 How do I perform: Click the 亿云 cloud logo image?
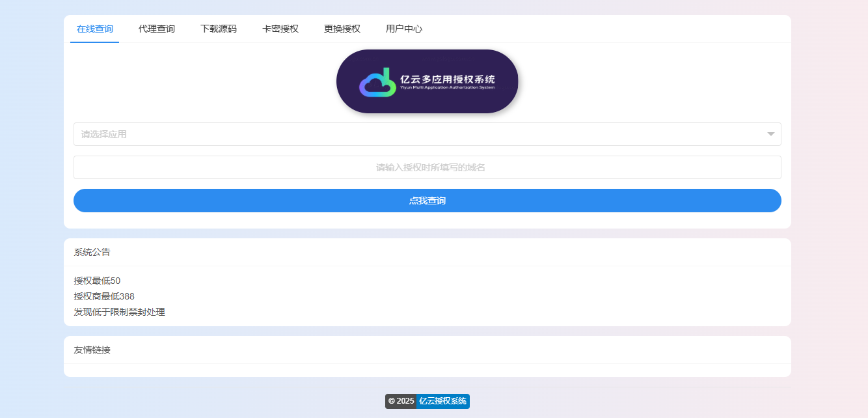(427, 81)
